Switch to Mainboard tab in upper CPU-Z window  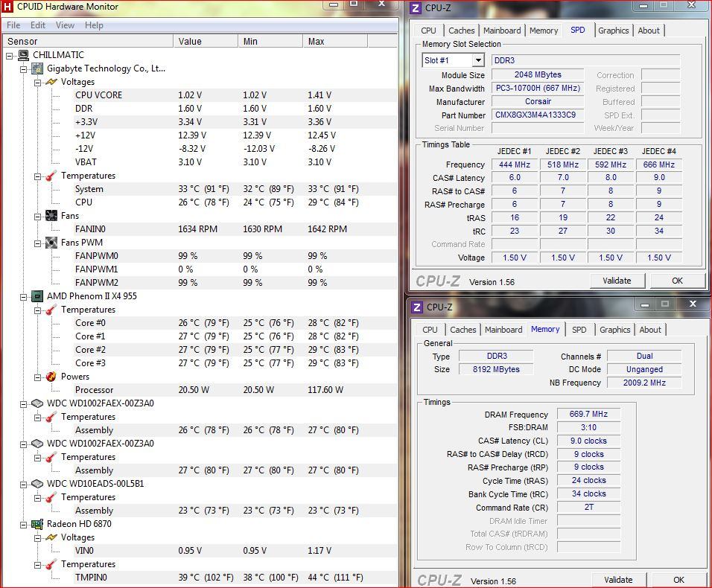(502, 31)
